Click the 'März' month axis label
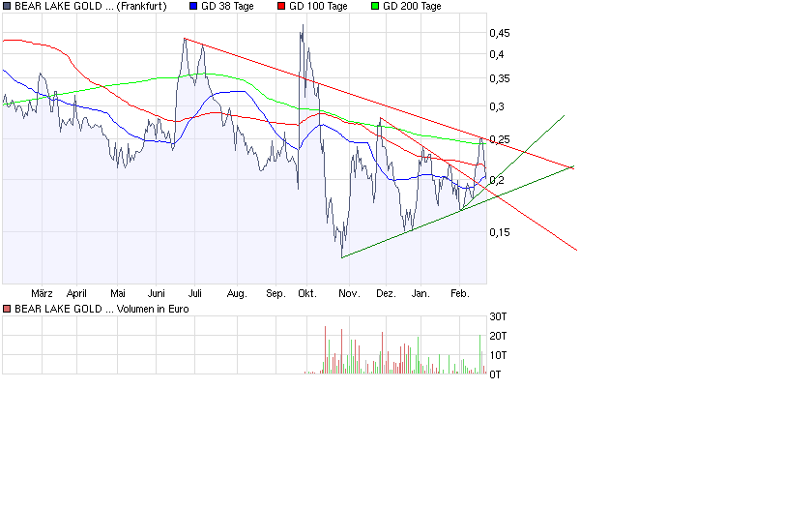This screenshot has height=508, width=812. (42, 293)
